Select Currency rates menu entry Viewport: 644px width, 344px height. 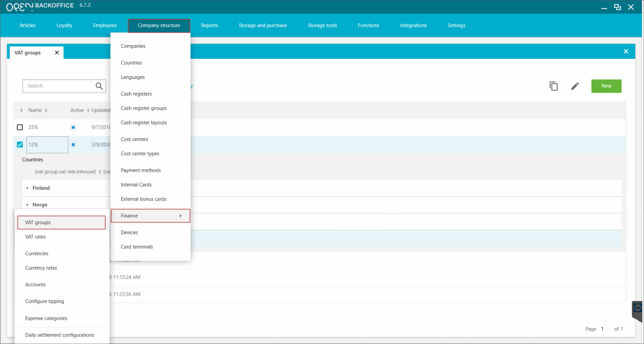41,268
